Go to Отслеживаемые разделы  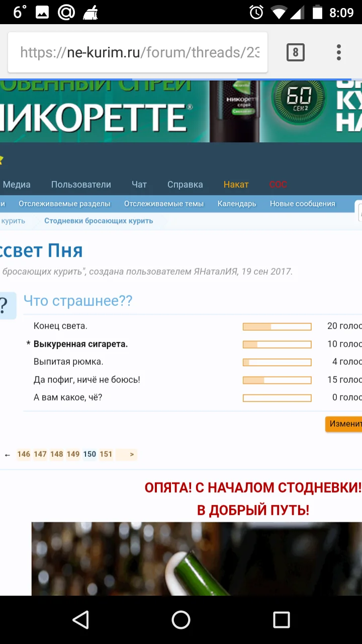pyautogui.click(x=64, y=204)
